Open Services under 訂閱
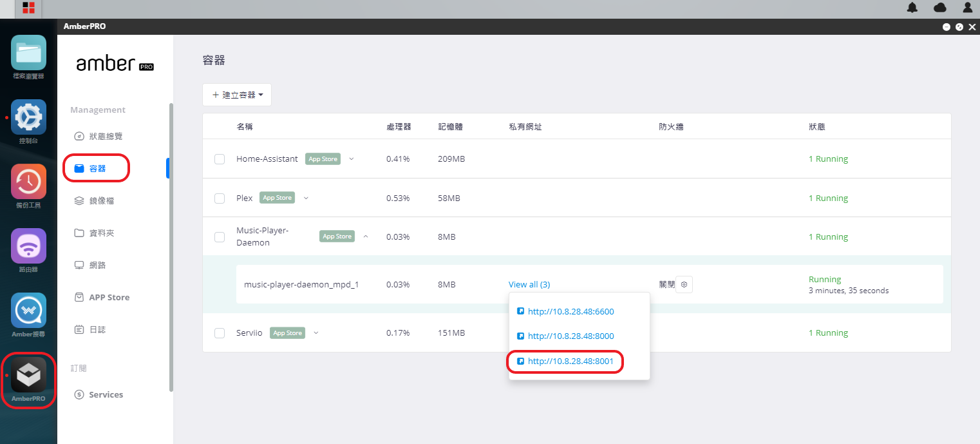980x444 pixels. click(99, 394)
